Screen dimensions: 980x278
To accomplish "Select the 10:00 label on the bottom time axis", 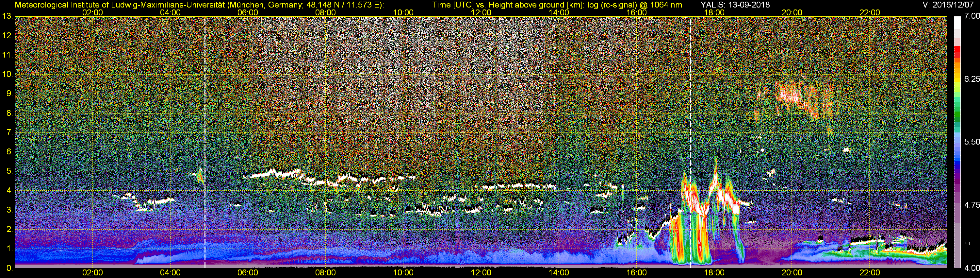I will 403,273.
